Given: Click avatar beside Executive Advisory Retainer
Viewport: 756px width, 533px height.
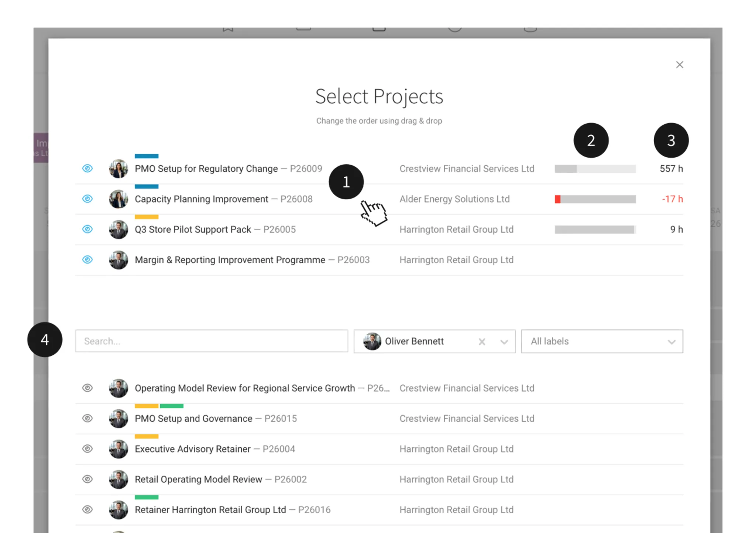Looking at the screenshot, I should 118,449.
